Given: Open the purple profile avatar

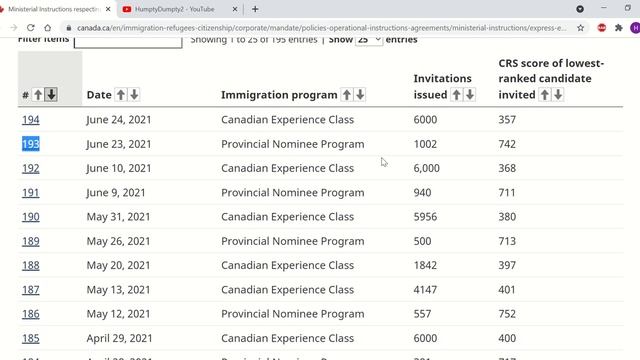Looking at the screenshot, I should [x=635, y=28].
